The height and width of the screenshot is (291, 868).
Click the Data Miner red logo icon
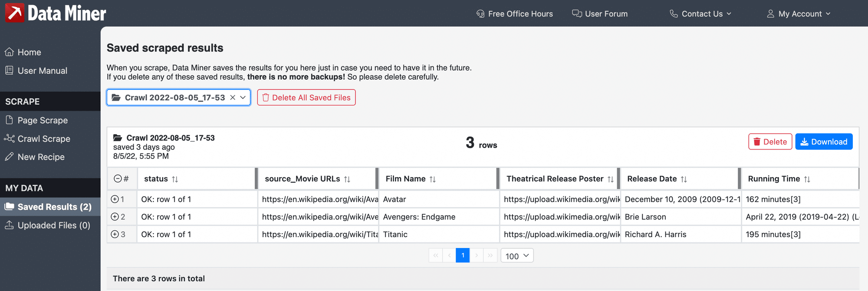tap(14, 13)
